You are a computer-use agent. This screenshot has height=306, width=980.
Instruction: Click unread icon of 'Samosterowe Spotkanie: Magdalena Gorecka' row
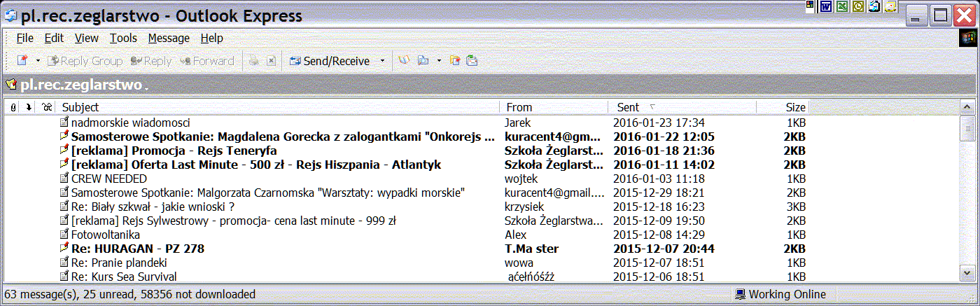pos(64,137)
